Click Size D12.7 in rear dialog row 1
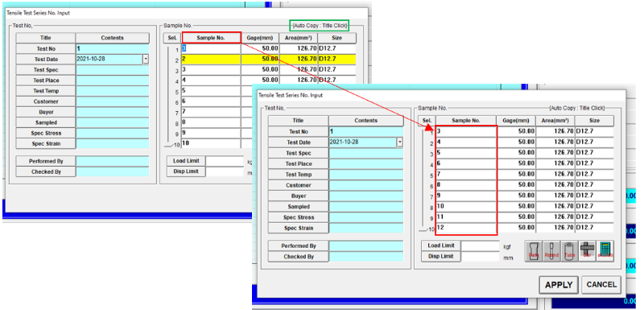The height and width of the screenshot is (310, 644). 337,48
